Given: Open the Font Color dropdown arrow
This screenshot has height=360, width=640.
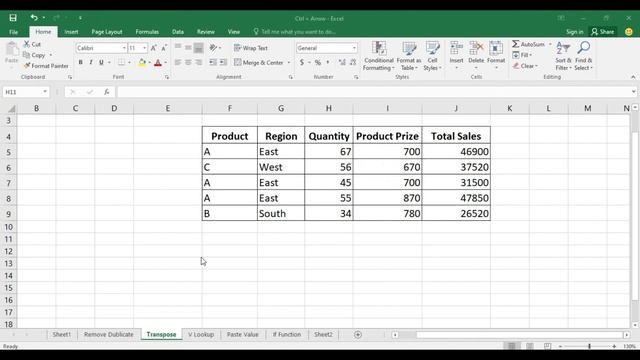Looking at the screenshot, I should coord(166,63).
